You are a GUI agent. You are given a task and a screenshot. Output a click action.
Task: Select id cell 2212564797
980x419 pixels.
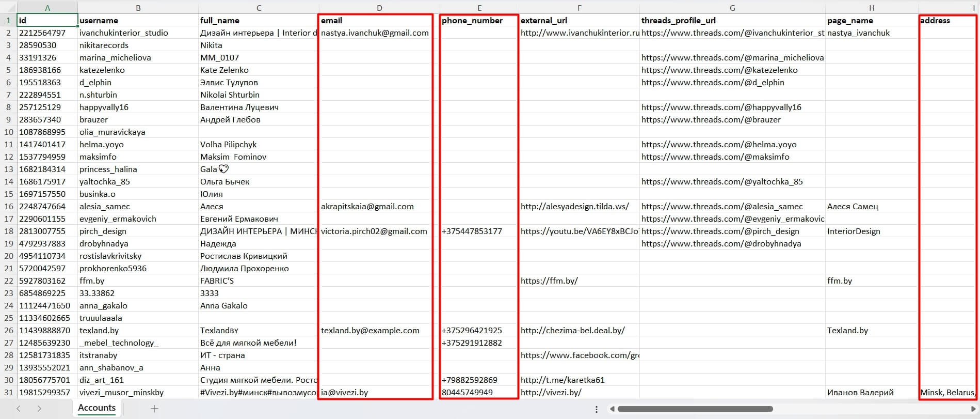tap(47, 33)
